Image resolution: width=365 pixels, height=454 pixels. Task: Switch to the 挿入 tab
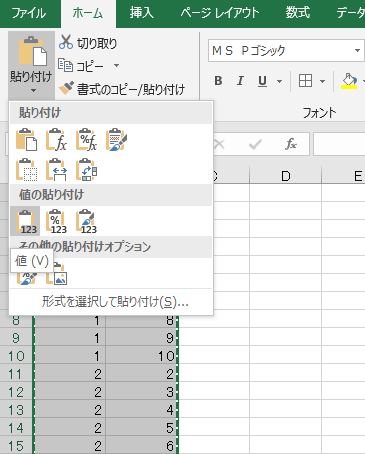click(142, 13)
